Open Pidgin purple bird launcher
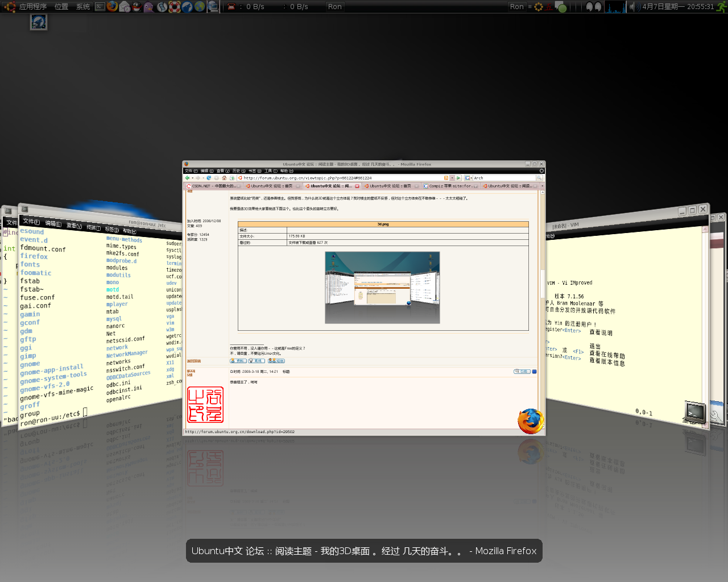 point(148,7)
